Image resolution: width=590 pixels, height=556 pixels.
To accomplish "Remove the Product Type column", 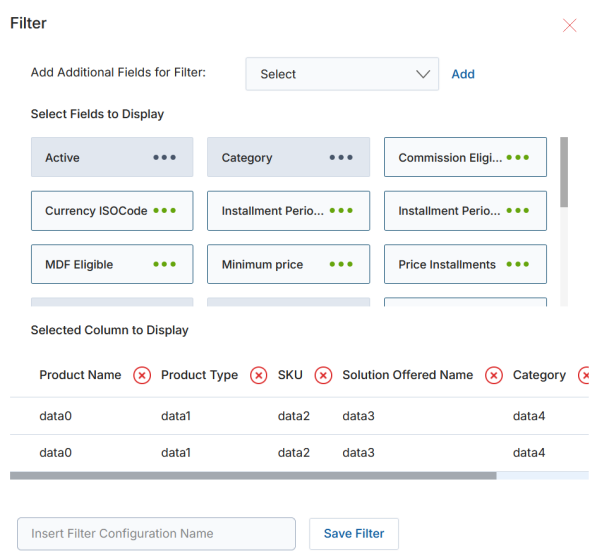I will (259, 375).
